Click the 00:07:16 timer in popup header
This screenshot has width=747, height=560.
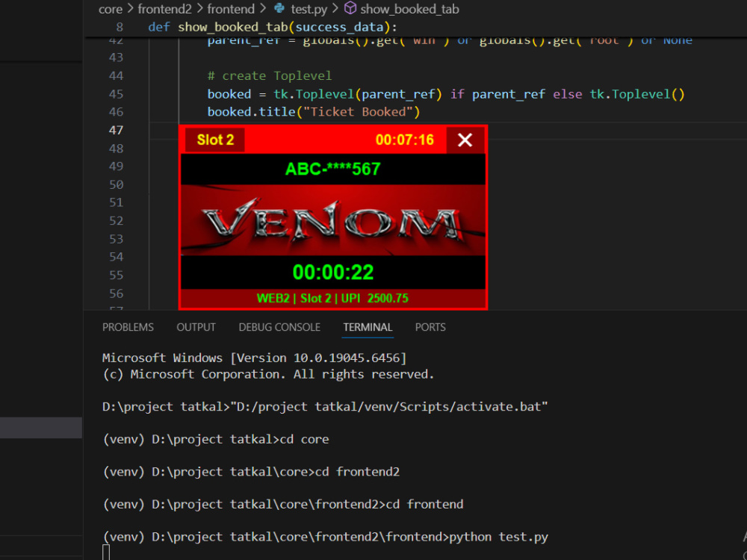tap(404, 140)
